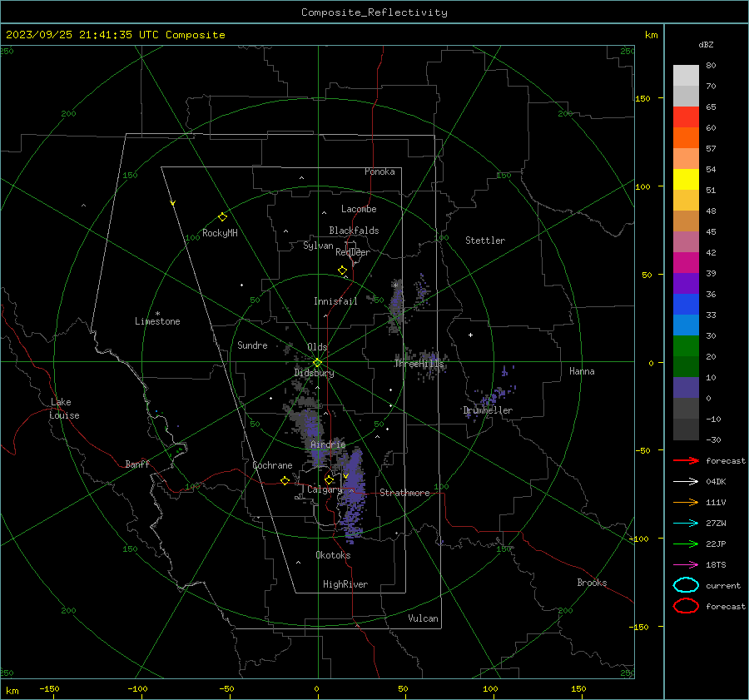Click the radar echo east of Calgary
The width and height of the screenshot is (749, 700).
(353, 497)
